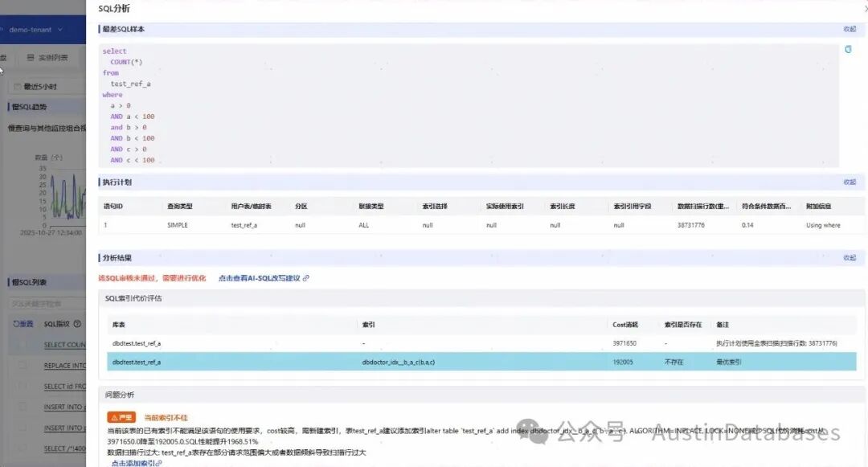Focus the slow SQL keyword search field

(47, 304)
